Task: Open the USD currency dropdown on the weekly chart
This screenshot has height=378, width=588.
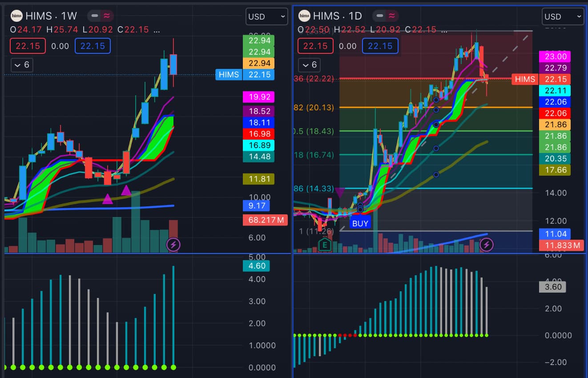Action: 266,16
